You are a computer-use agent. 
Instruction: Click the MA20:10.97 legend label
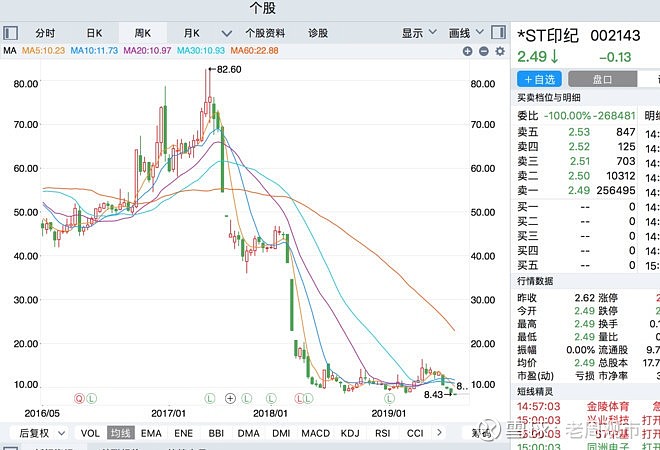[147, 51]
